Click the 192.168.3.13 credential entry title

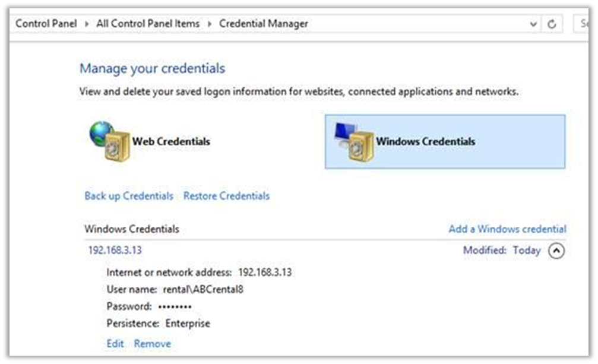pyautogui.click(x=115, y=250)
